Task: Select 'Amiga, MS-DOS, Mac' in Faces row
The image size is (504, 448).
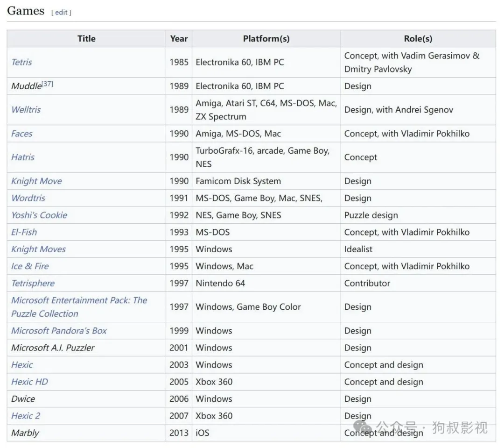Action: click(x=238, y=134)
